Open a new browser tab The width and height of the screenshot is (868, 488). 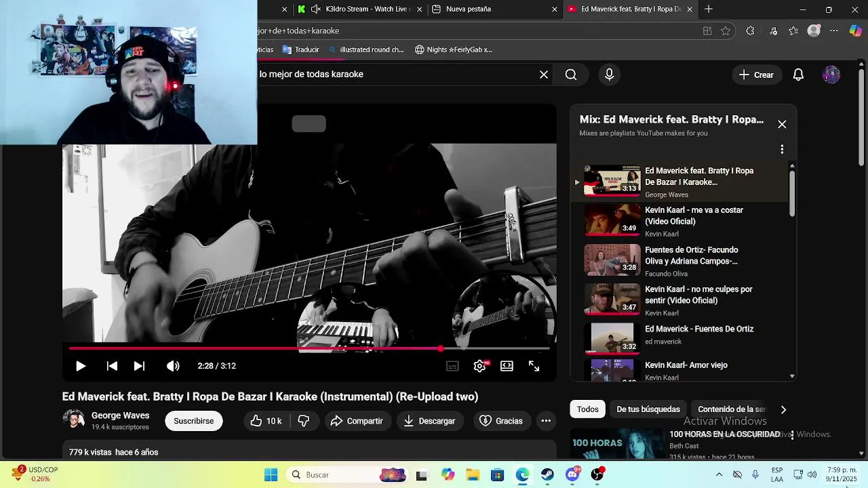coord(709,9)
